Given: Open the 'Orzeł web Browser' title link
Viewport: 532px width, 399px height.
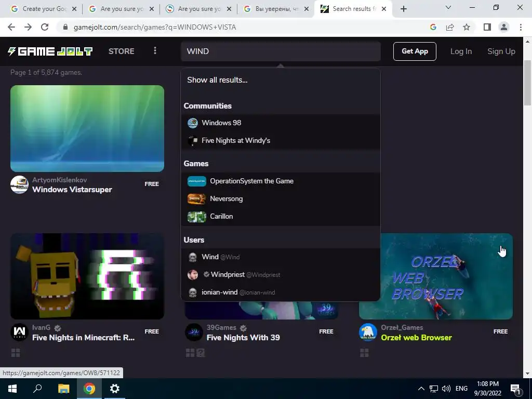Looking at the screenshot, I should (x=416, y=338).
